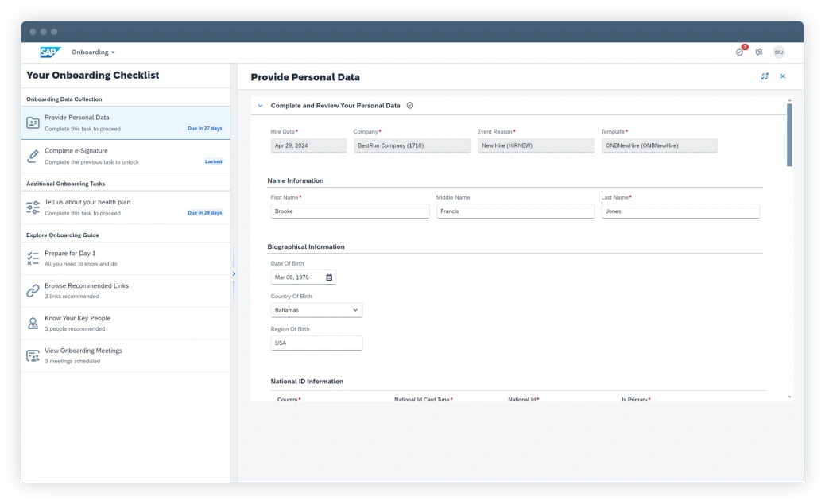Viewport: 825px width, 504px height.
Task: Click the vertical scrollbar of the form
Action: (x=789, y=134)
